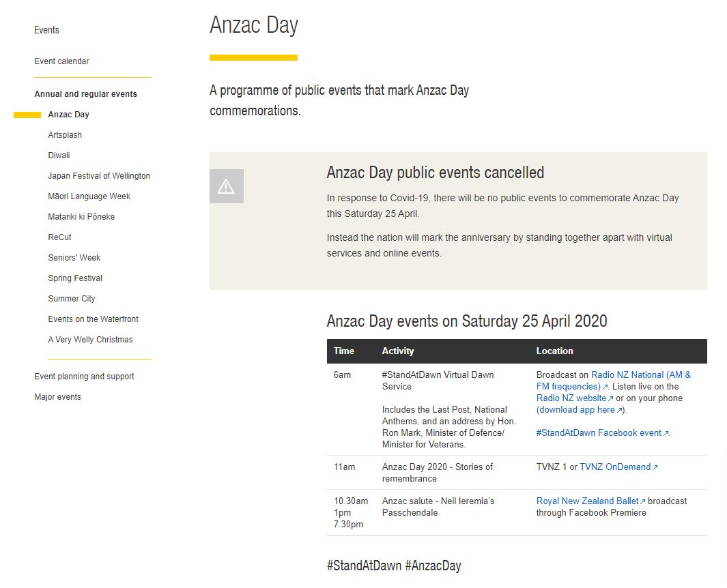Open the Artsplash event page
The width and height of the screenshot is (727, 588).
coord(65,134)
